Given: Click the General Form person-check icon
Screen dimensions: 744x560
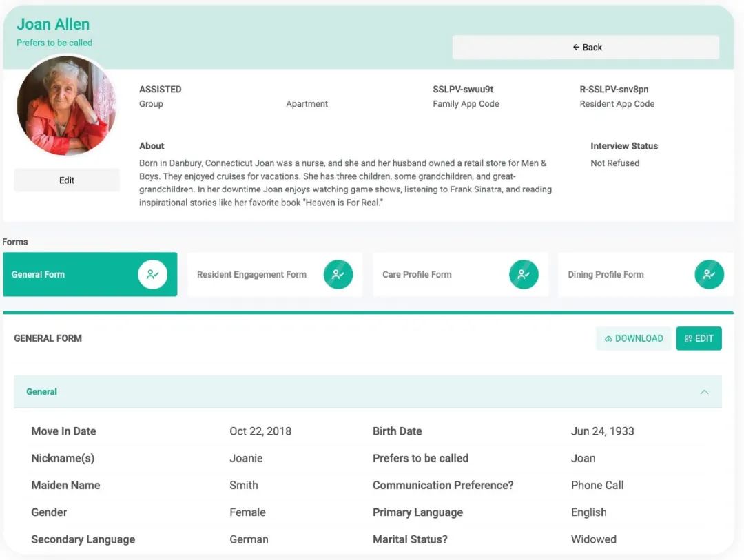Looking at the screenshot, I should (152, 274).
